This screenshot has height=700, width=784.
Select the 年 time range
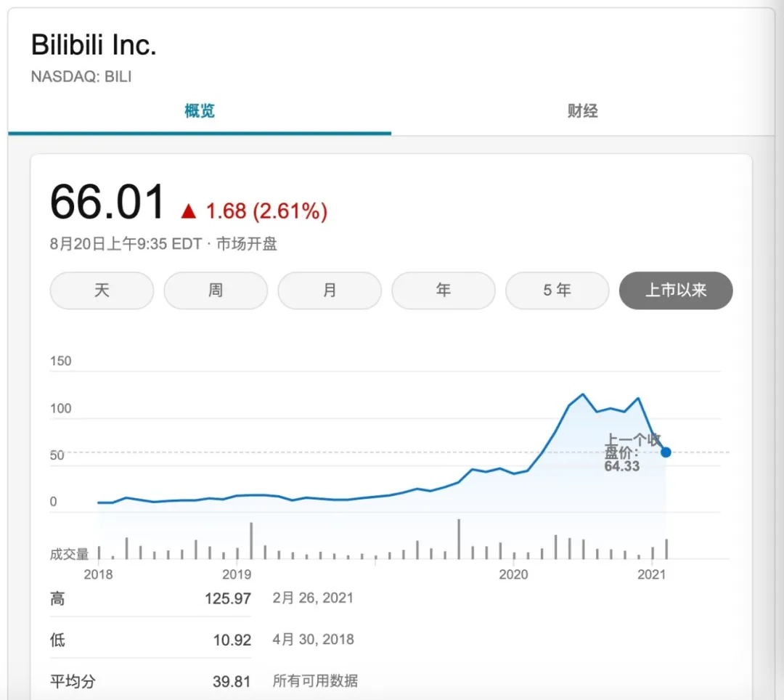tap(444, 290)
